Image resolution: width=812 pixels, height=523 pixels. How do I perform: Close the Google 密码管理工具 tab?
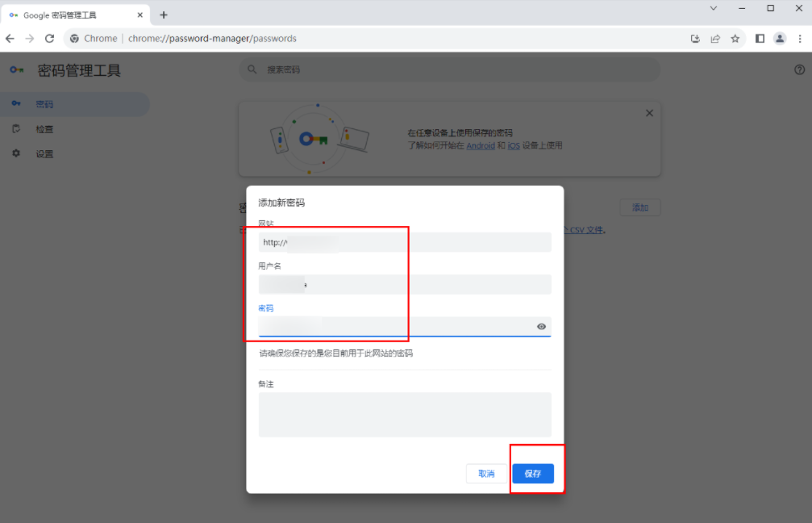click(x=139, y=15)
